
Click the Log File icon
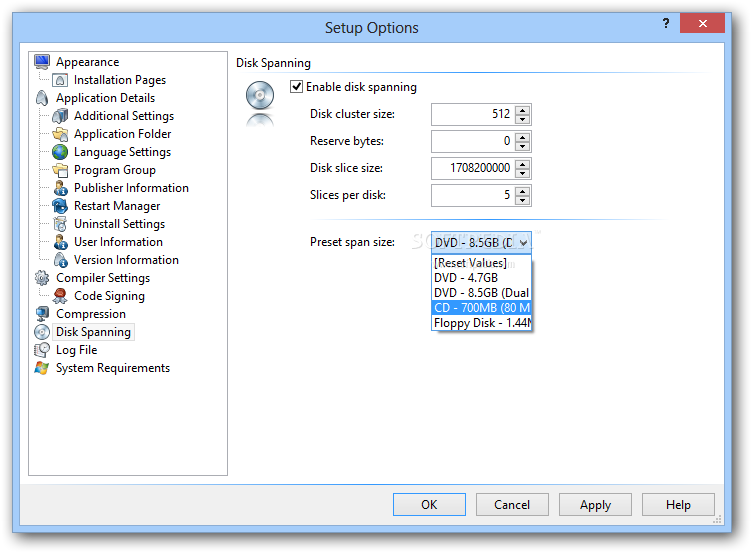point(42,350)
